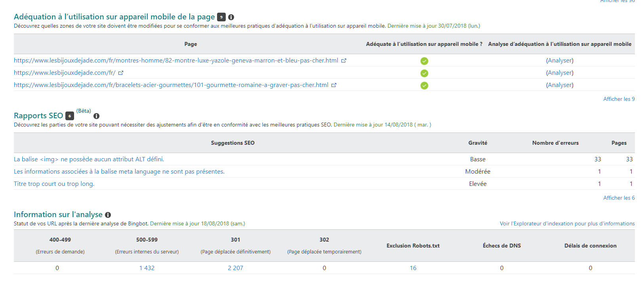Click 'Modérée' severity cell
This screenshot has width=644, height=295.
point(478,172)
